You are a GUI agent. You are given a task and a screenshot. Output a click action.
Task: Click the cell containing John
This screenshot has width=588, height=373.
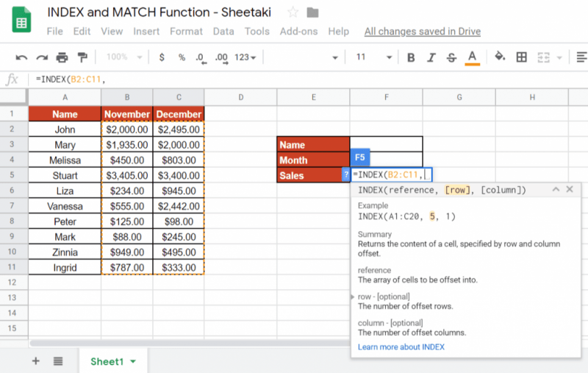65,129
